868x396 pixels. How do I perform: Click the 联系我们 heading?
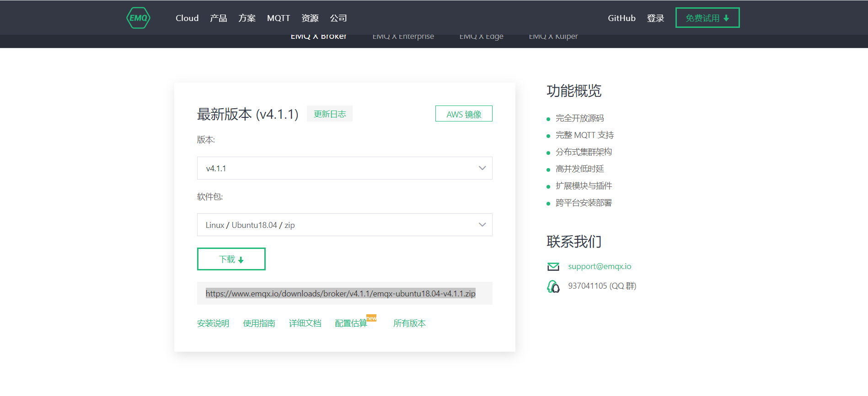point(574,242)
